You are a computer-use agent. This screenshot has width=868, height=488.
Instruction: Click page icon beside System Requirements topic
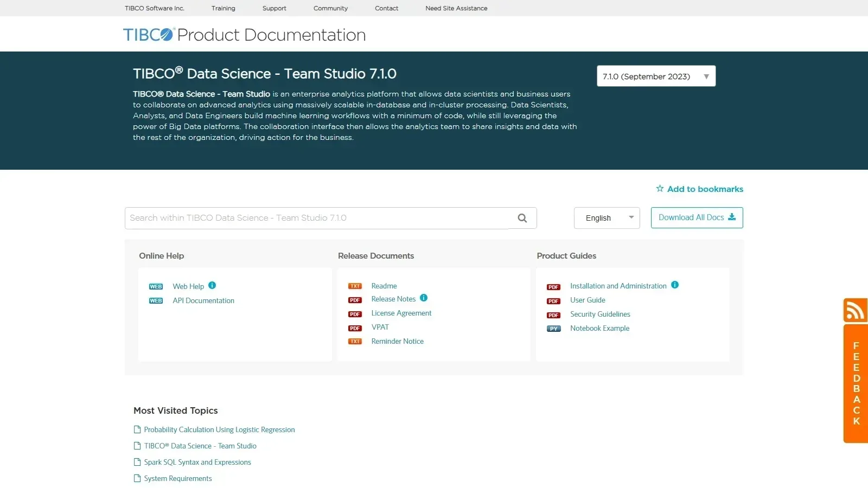137,478
